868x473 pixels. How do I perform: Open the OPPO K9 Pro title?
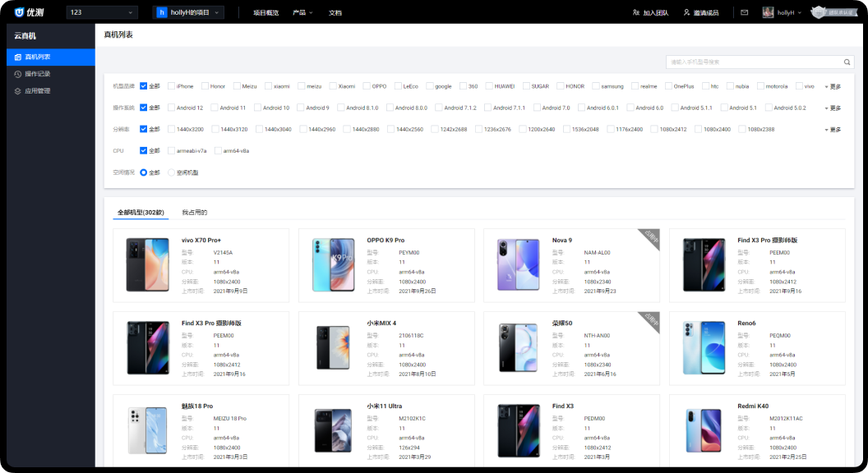(386, 240)
